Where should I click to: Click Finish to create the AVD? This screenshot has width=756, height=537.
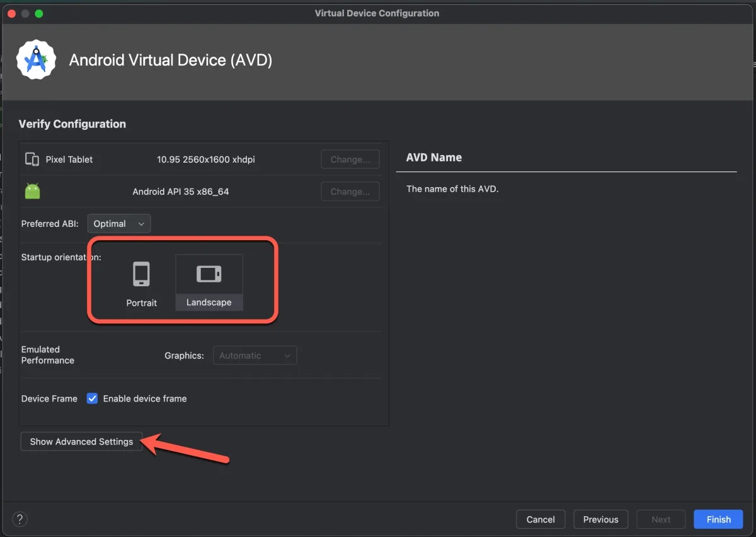point(718,519)
